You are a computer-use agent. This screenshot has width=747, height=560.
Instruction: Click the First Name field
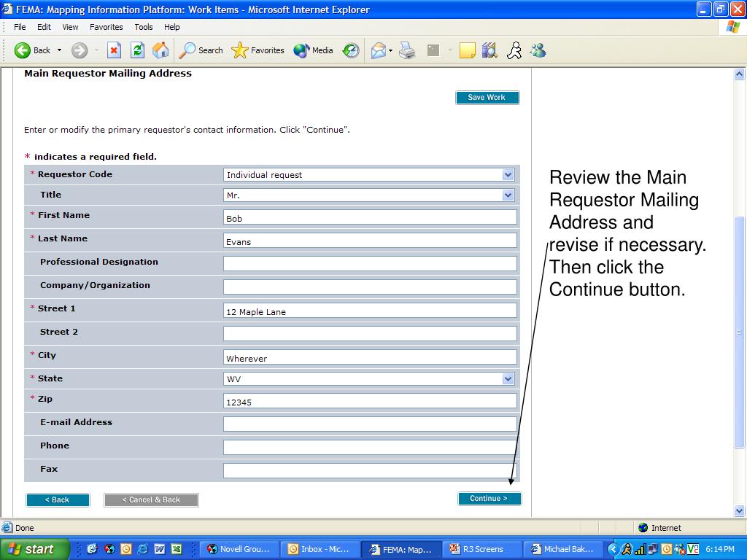[x=370, y=217]
